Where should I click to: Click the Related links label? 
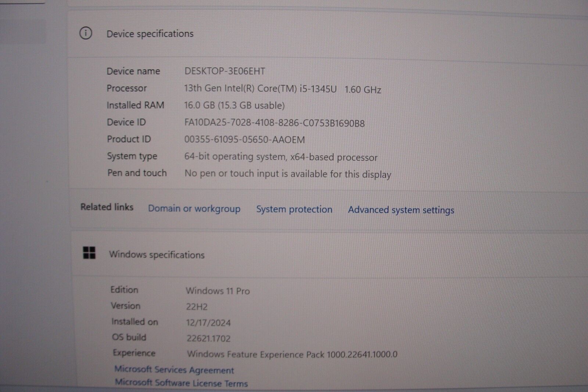pyautogui.click(x=107, y=207)
